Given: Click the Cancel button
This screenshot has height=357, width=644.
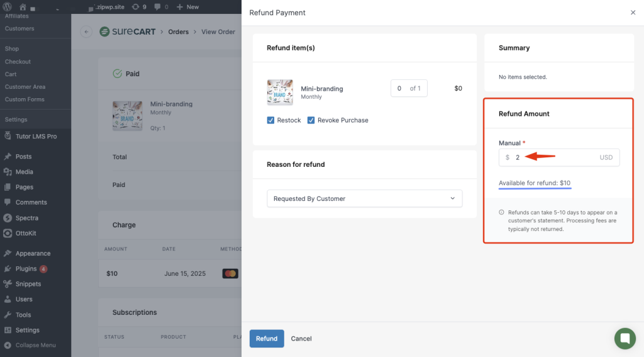Looking at the screenshot, I should (x=301, y=339).
